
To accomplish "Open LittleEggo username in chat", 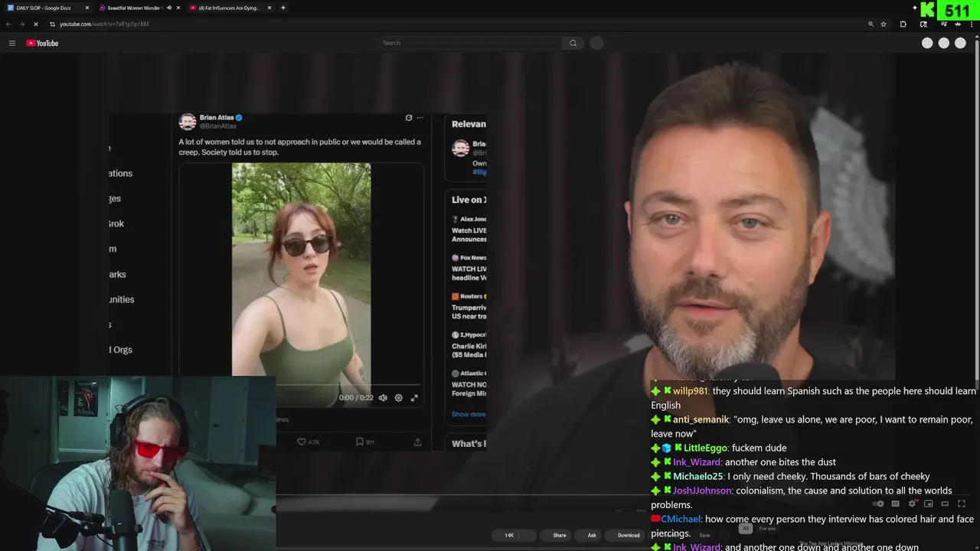I will pos(704,448).
